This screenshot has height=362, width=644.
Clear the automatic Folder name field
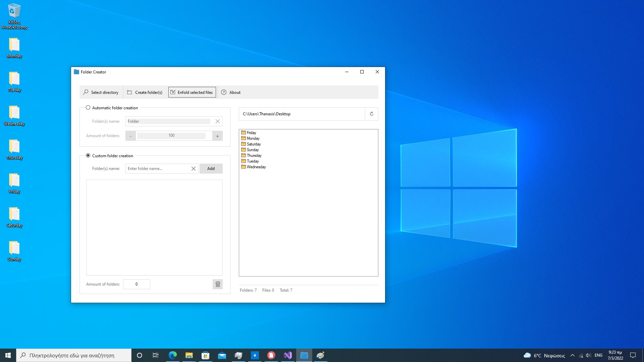(218, 121)
